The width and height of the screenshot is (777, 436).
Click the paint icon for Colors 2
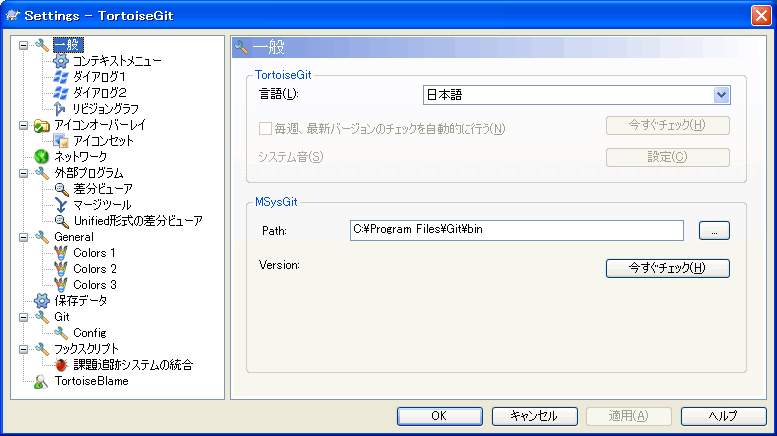pyautogui.click(x=60, y=269)
